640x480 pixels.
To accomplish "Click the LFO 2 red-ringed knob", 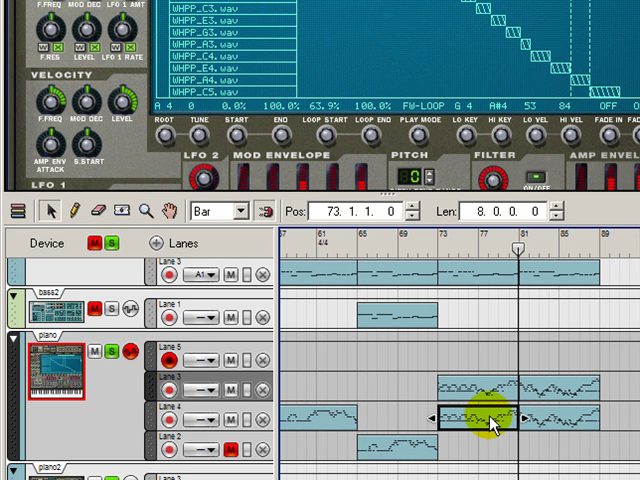I will tap(204, 178).
